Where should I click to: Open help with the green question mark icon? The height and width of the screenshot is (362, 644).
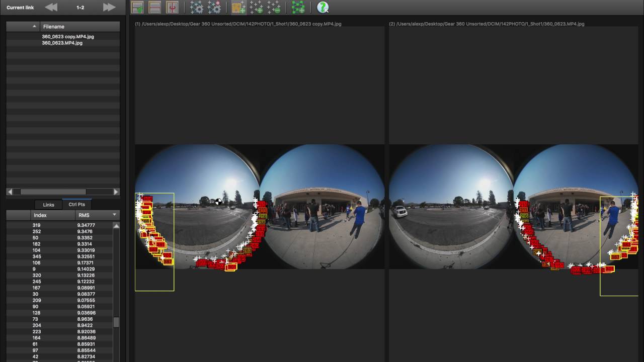coord(323,8)
